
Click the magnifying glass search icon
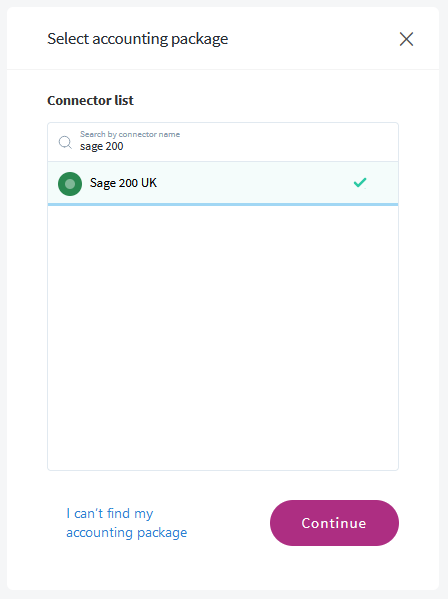(65, 142)
